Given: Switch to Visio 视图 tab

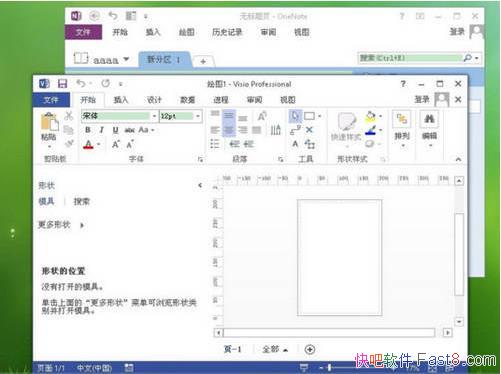Looking at the screenshot, I should click(287, 100).
